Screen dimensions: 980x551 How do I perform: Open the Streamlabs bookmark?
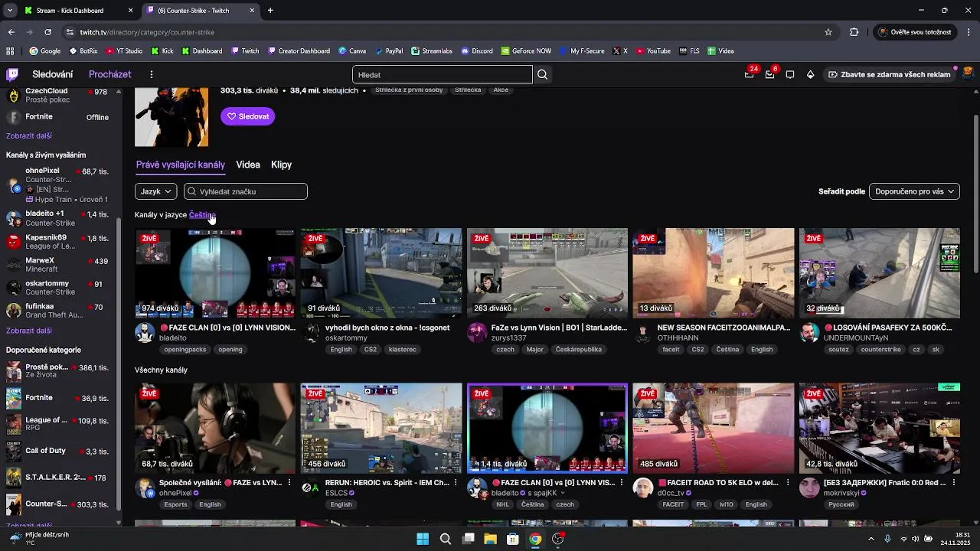pyautogui.click(x=431, y=51)
